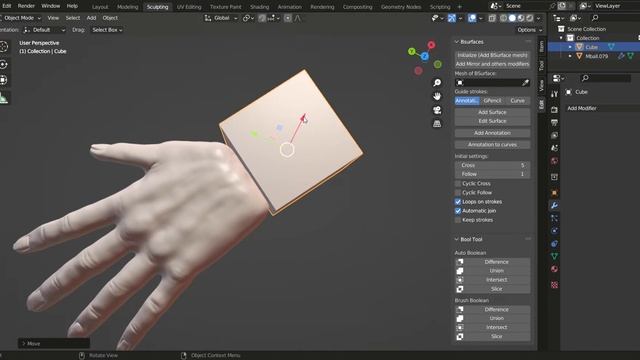
Task: Click the Add Modifier button
Action: pyautogui.click(x=602, y=109)
